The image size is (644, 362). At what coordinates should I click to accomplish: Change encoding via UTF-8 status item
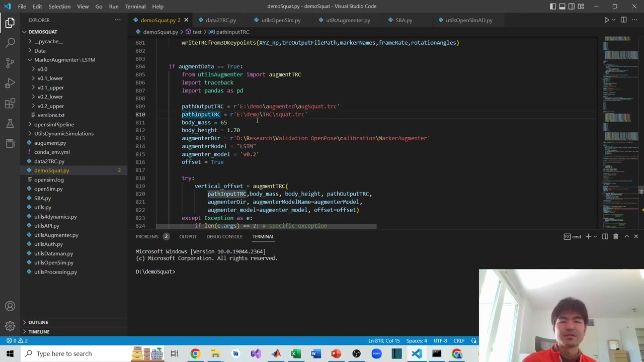point(440,341)
